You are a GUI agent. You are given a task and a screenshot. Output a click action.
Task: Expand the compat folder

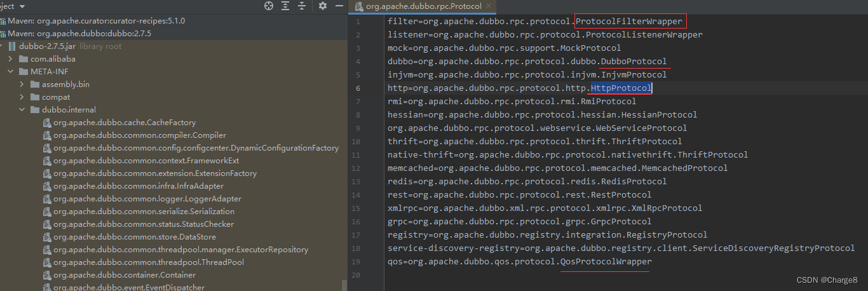(x=22, y=97)
